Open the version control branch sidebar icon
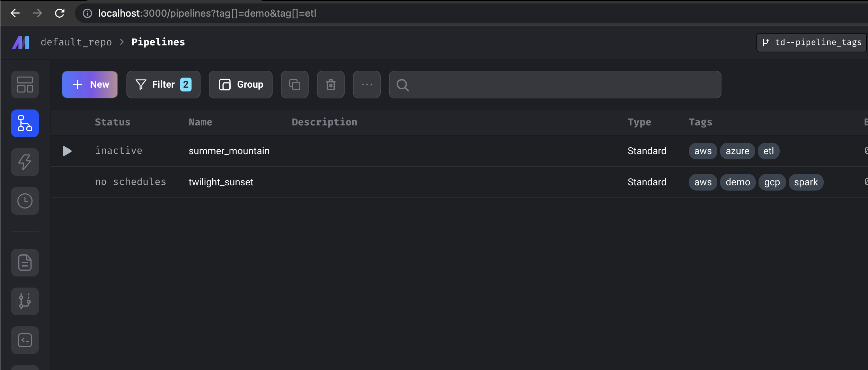The image size is (868, 370). point(25,301)
